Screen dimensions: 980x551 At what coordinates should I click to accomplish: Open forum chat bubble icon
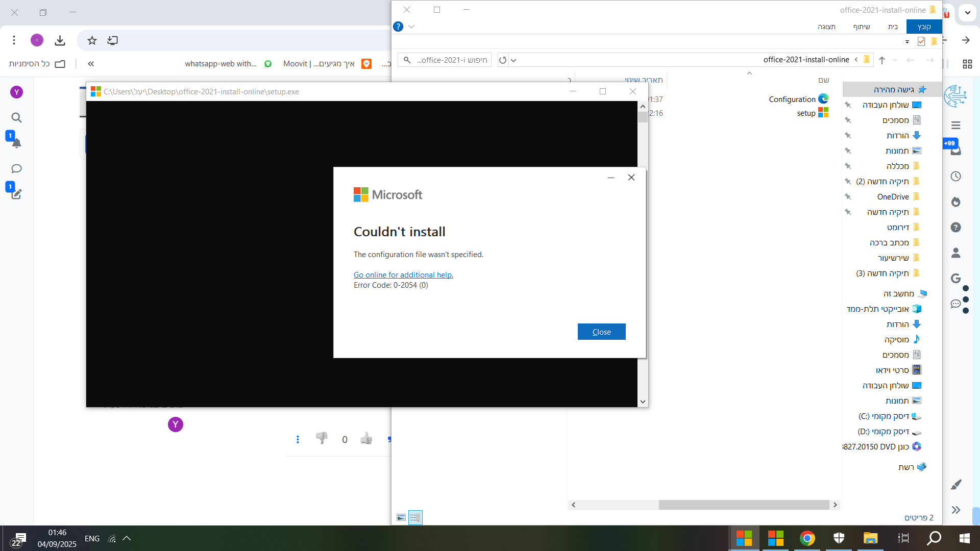pyautogui.click(x=16, y=169)
